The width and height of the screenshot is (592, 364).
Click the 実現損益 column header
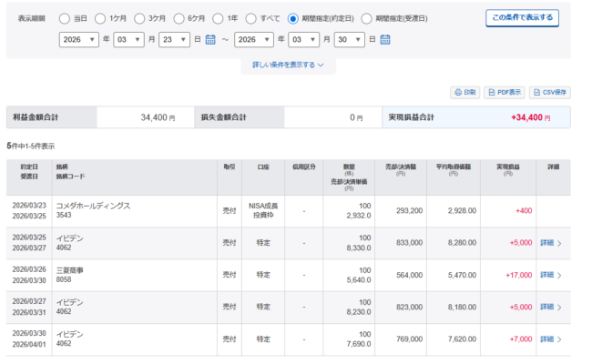click(x=514, y=167)
